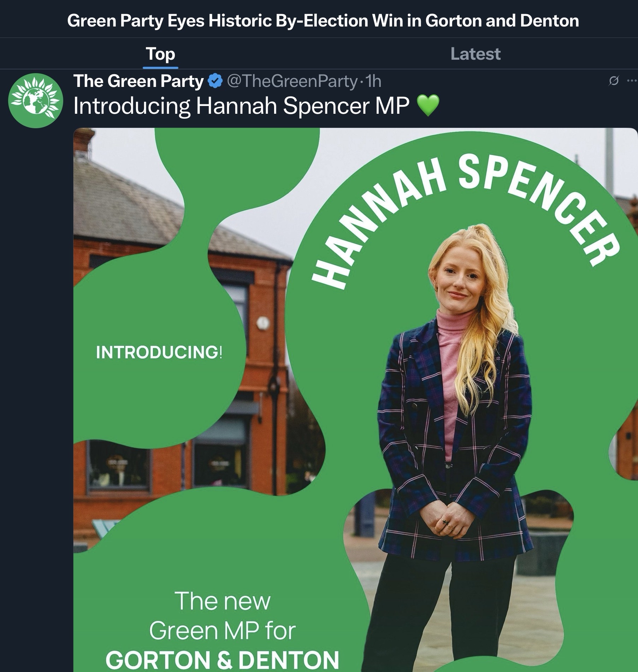638x672 pixels.
Task: Click the @TheGreenParty handle
Action: (x=292, y=81)
